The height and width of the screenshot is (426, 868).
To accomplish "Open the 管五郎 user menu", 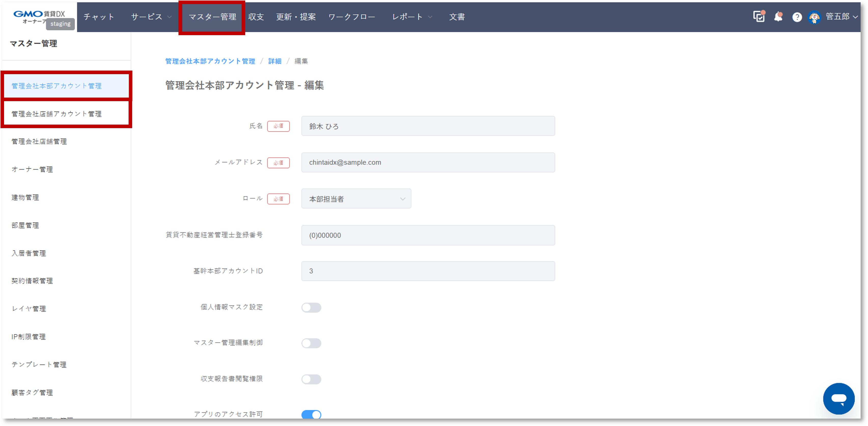I will click(x=841, y=17).
